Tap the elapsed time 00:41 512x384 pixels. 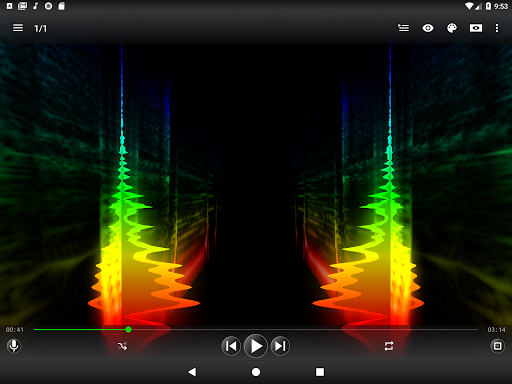(x=15, y=330)
